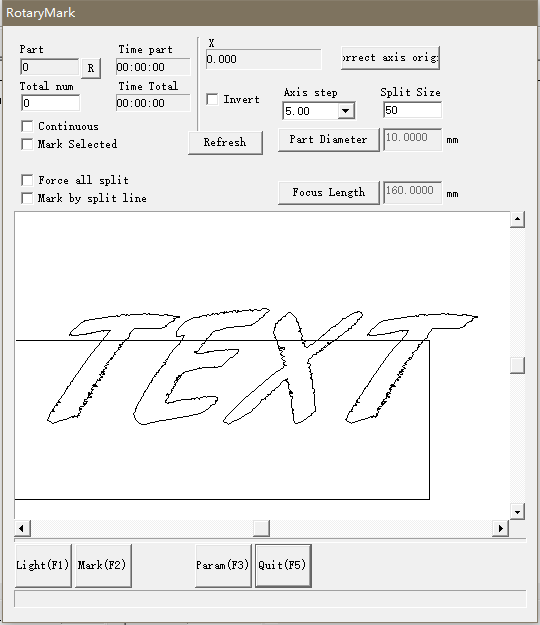The width and height of the screenshot is (540, 625).
Task: Click the R reset button next to Part
Action: click(x=91, y=68)
